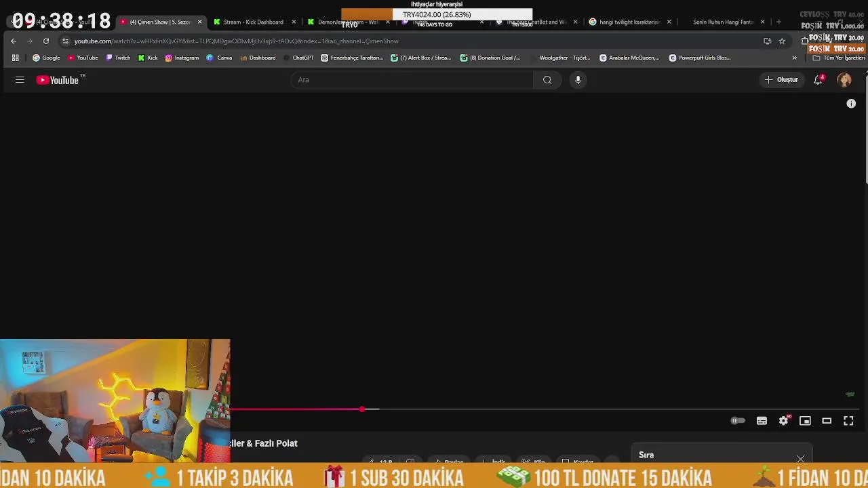Viewport: 868px width, 488px height.
Task: Close the Stream - Kick Dashboard tab
Action: 294,22
